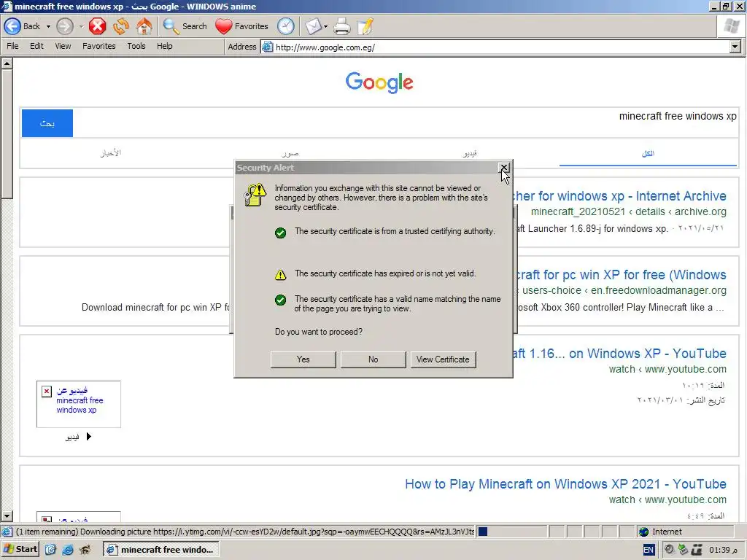
Task: Click the vertical scrollbar up arrow
Action: [7, 63]
